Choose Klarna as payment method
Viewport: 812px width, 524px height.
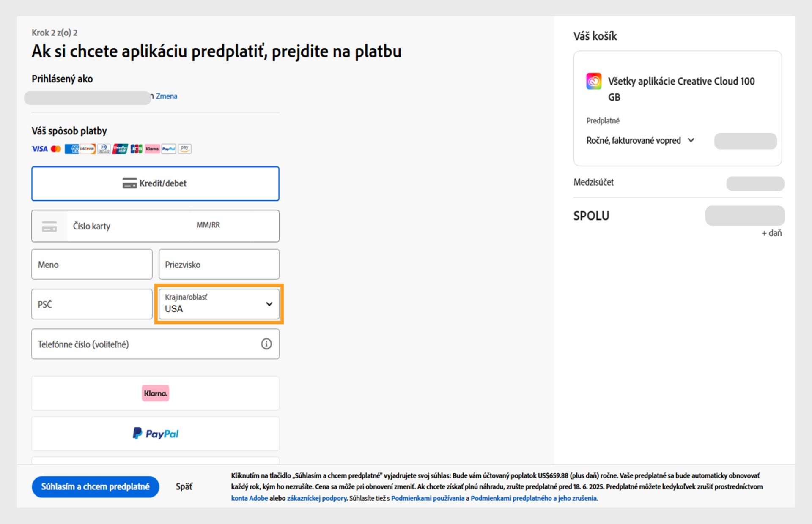coord(155,393)
